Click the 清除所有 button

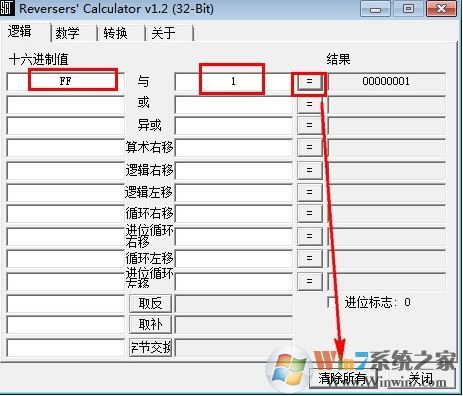[343, 378]
